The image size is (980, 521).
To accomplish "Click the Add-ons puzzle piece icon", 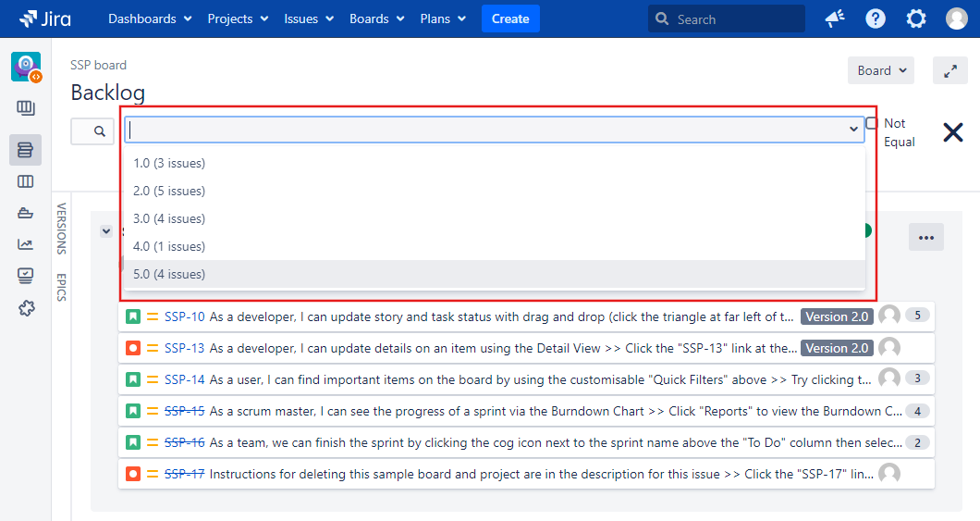I will pyautogui.click(x=25, y=308).
